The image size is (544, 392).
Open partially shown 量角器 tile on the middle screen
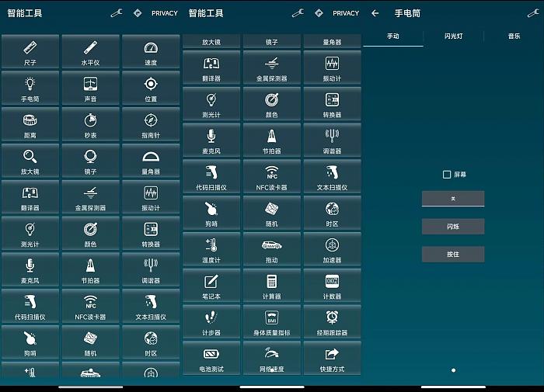tap(332, 42)
